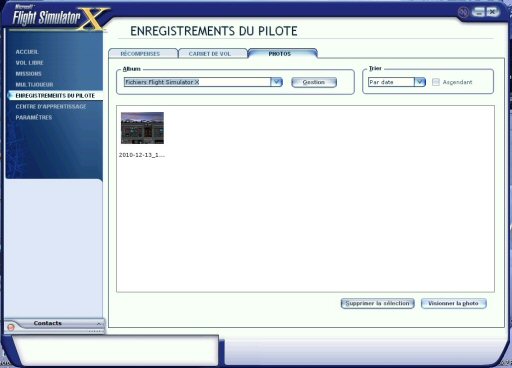
Task: Minimize the Flight Simulator window
Action: (478, 12)
